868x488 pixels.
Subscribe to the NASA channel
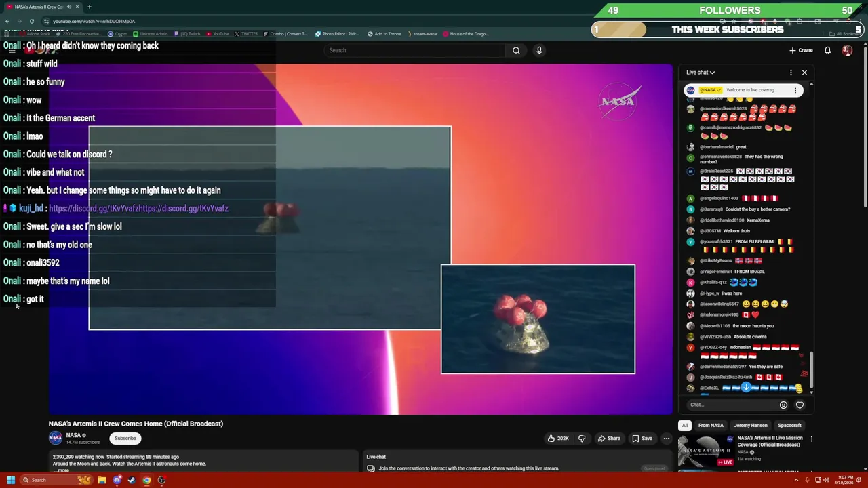[x=125, y=439]
